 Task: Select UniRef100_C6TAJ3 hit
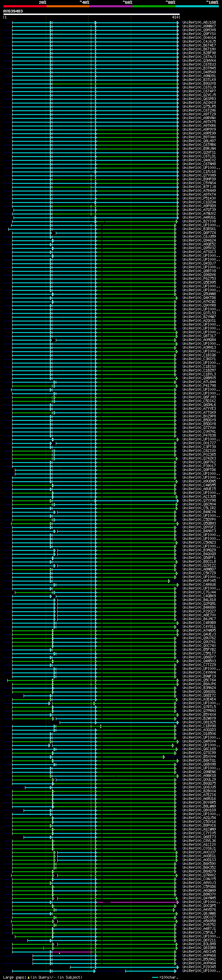tap(199, 57)
